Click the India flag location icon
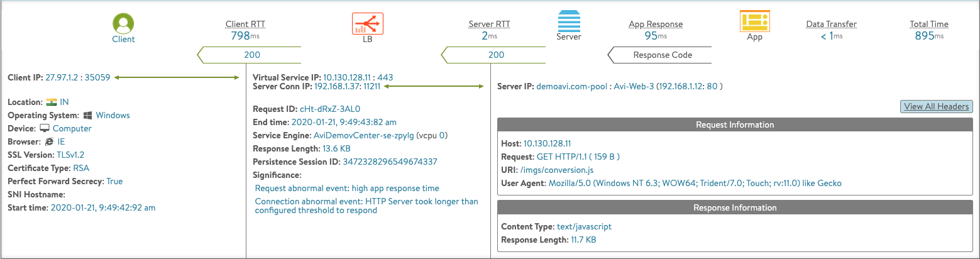 tap(51, 102)
